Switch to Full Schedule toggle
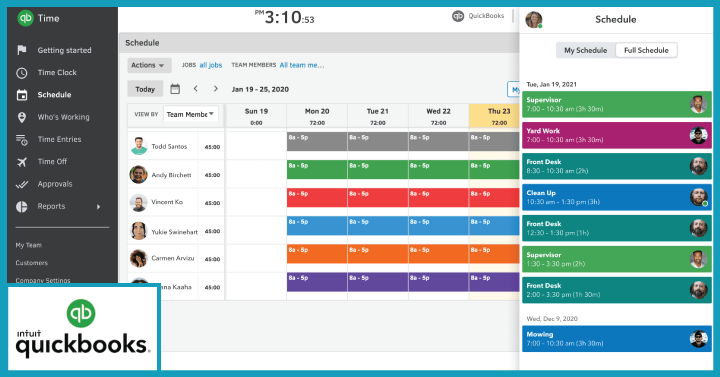 click(x=646, y=51)
